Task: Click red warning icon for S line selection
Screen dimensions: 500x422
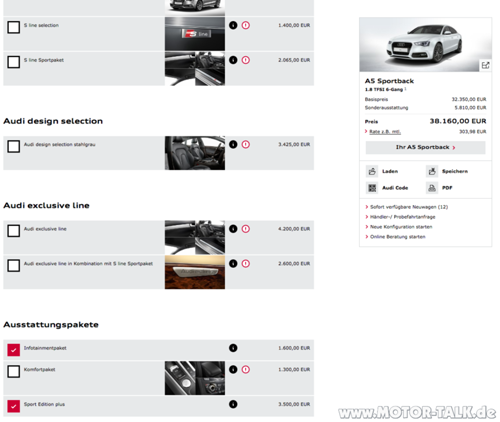Action: pyautogui.click(x=246, y=25)
